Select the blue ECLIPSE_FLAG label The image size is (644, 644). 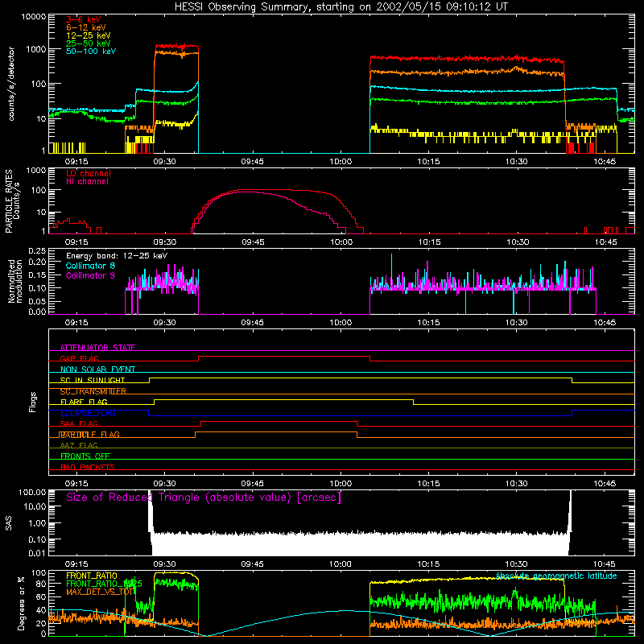[x=88, y=413]
